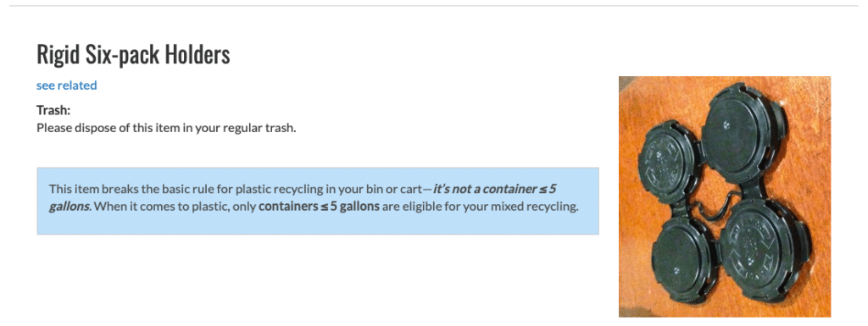Viewport: 868px width, 326px height.
Task: Click the horizontal divider line at the page top
Action: click(434, 6)
